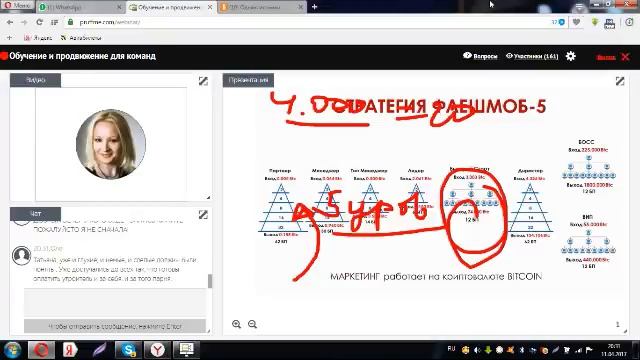Click the chat scrollbar handle
Image resolution: width=640 pixels, height=360 pixels.
coord(210,281)
